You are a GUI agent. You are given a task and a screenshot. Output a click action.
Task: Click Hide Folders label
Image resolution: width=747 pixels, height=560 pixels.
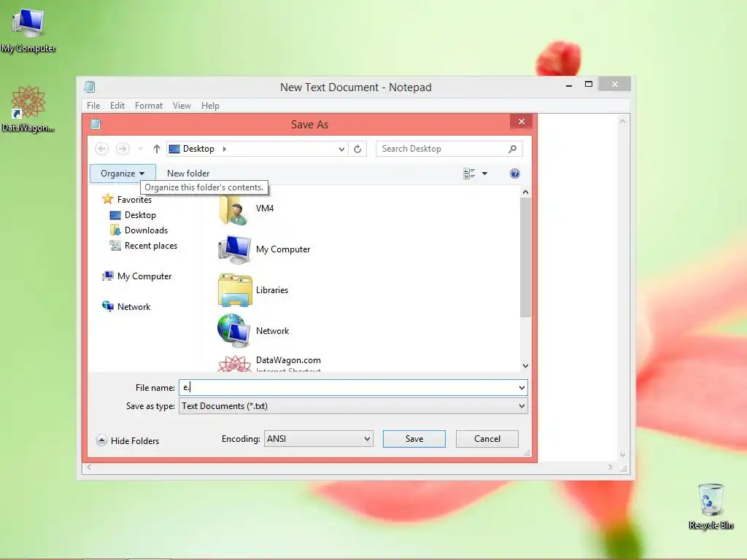click(135, 441)
